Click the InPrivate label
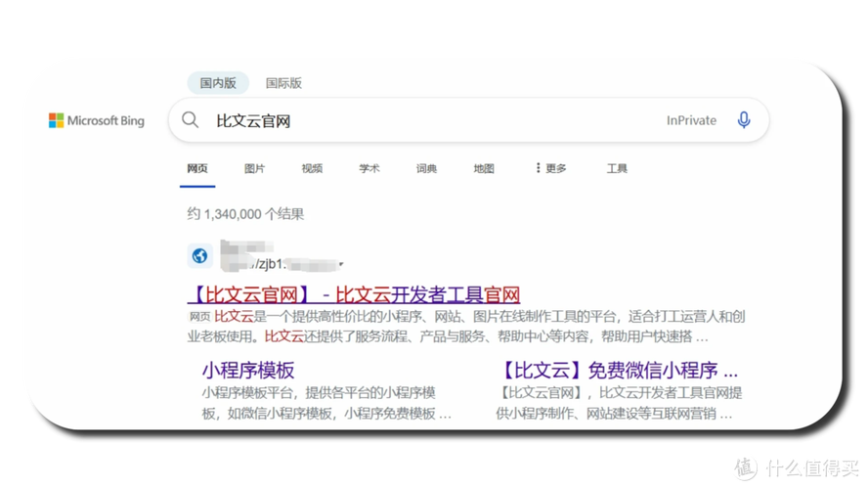The height and width of the screenshot is (489, 868). pos(691,120)
